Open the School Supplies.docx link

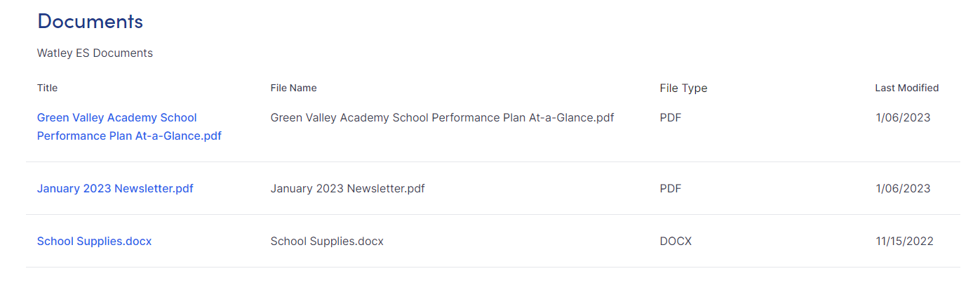(x=94, y=241)
